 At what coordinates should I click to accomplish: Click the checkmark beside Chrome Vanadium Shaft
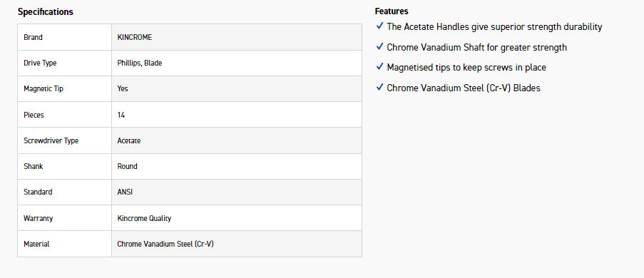[379, 47]
